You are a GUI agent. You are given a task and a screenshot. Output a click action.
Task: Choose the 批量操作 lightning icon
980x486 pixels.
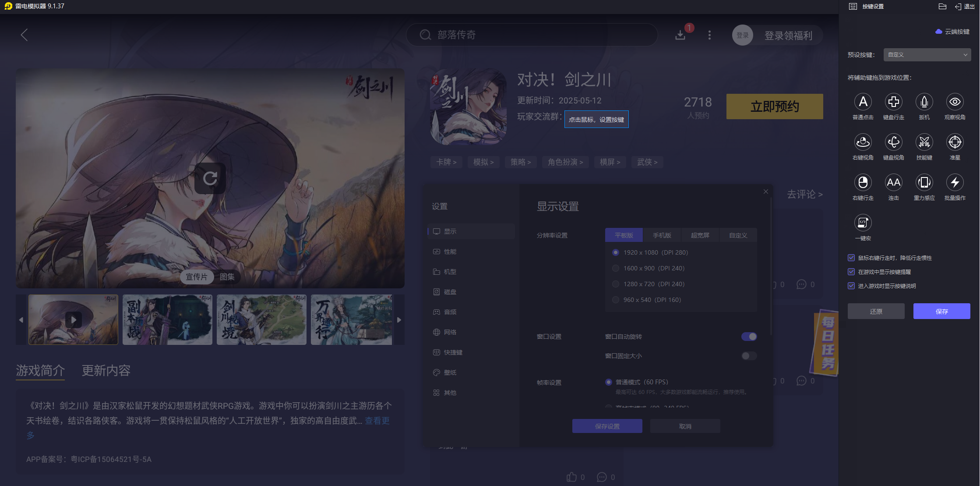(x=955, y=183)
